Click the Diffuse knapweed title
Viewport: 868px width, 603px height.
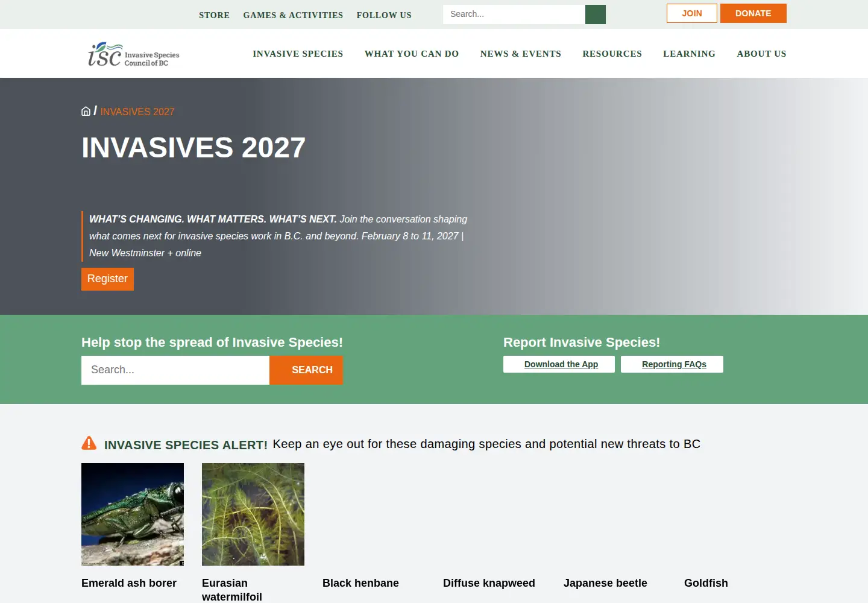click(489, 583)
